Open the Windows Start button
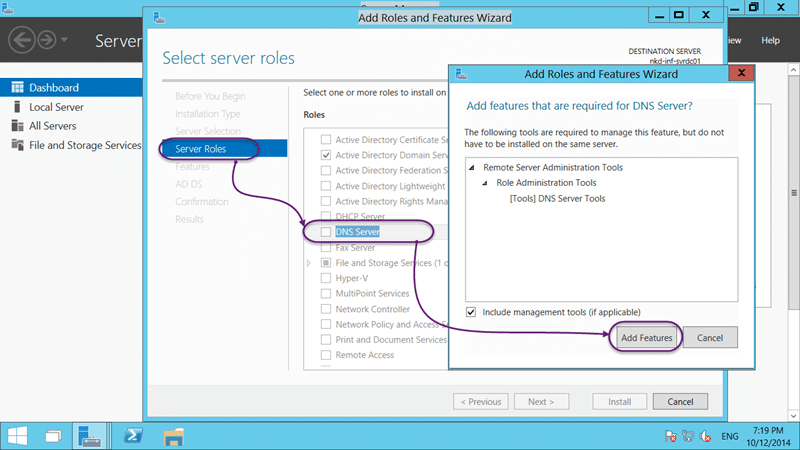 pos(17,436)
